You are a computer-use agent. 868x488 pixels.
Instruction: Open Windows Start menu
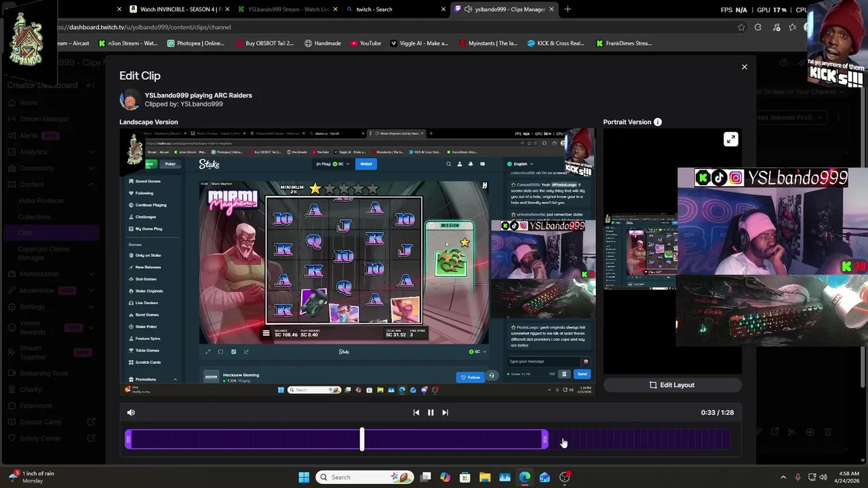304,477
